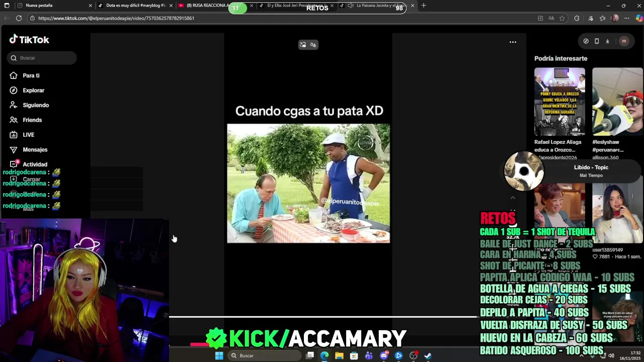This screenshot has height=362, width=644.
Task: Open the #leslyshaw video thumbnail
Action: pyautogui.click(x=617, y=102)
